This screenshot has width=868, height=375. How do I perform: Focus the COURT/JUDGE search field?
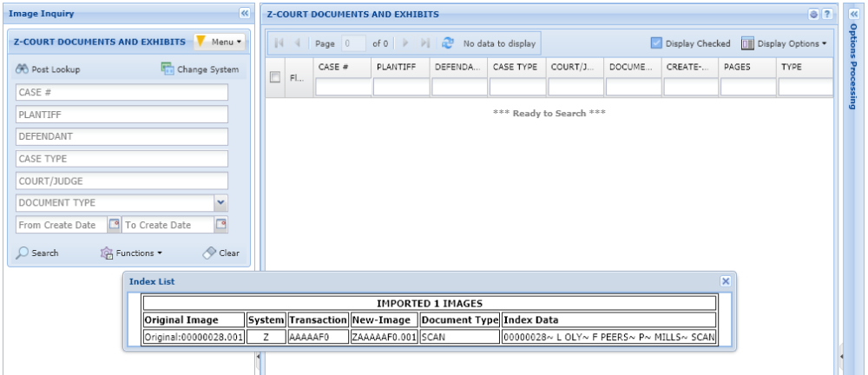[x=122, y=181]
